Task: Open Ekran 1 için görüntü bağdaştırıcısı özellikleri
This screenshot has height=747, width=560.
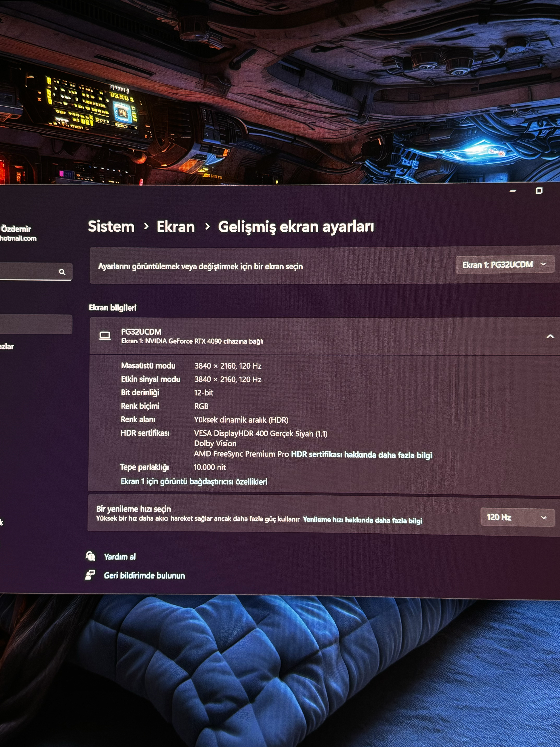Action: click(194, 482)
